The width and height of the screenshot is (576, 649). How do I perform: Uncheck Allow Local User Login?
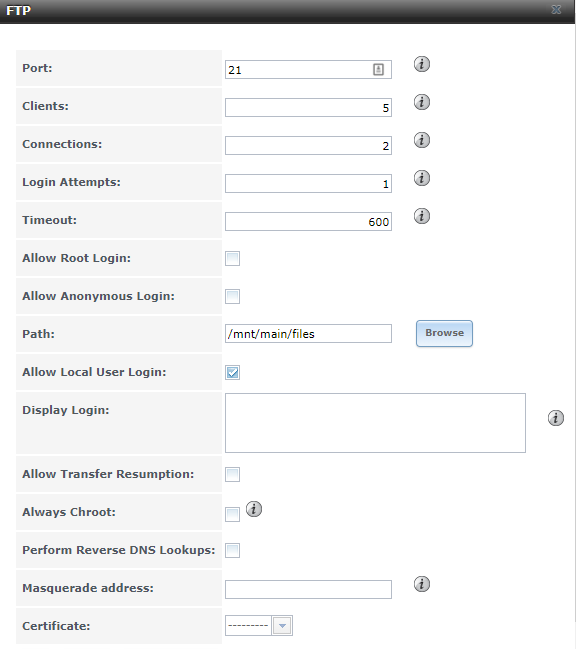click(x=233, y=373)
